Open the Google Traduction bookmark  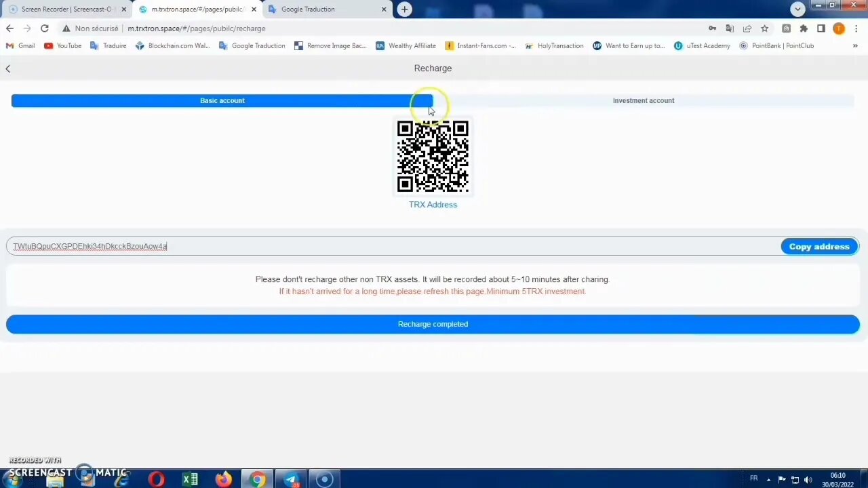pyautogui.click(x=252, y=46)
